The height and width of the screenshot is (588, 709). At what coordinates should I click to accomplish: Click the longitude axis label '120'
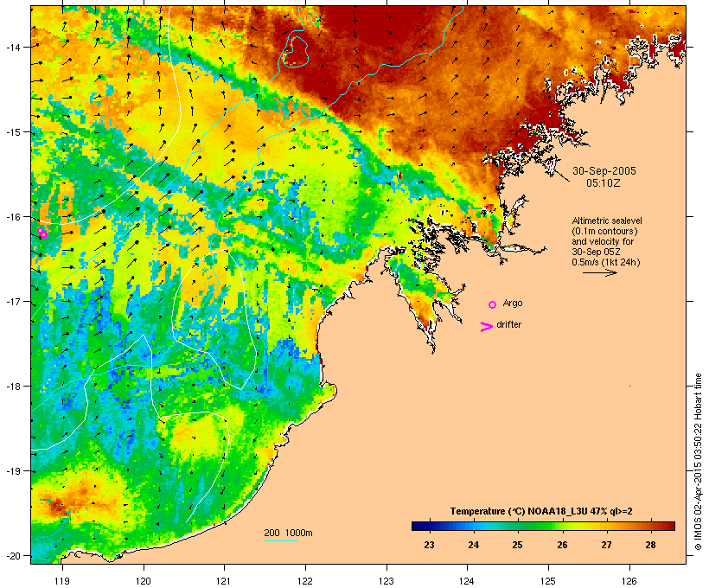point(144,581)
